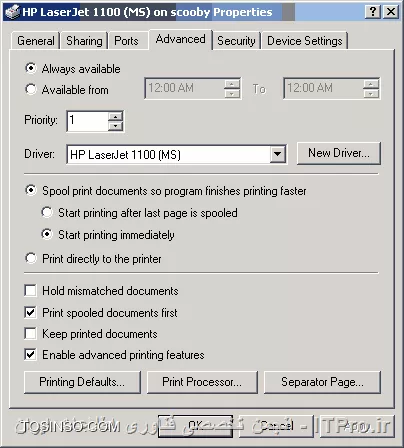Increase Priority with the up arrow
The image size is (404, 448).
116,117
